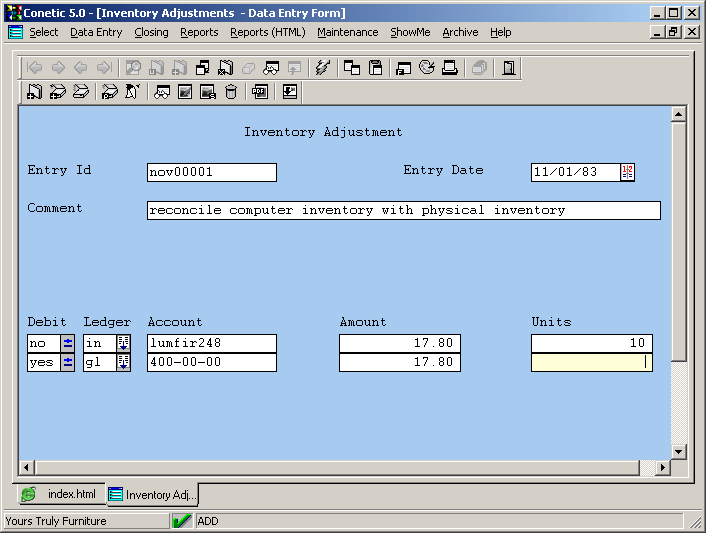
Task: Click the green checkmark in the status bar
Action: pos(182,521)
